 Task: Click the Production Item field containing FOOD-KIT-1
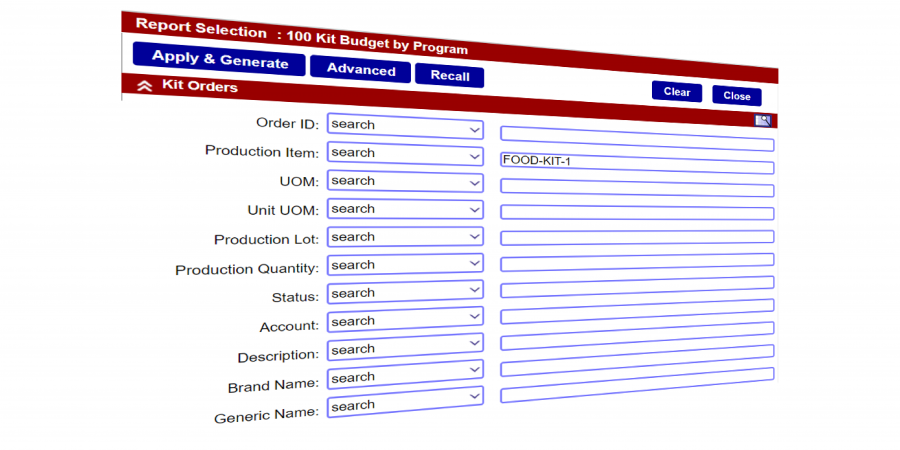(x=637, y=163)
